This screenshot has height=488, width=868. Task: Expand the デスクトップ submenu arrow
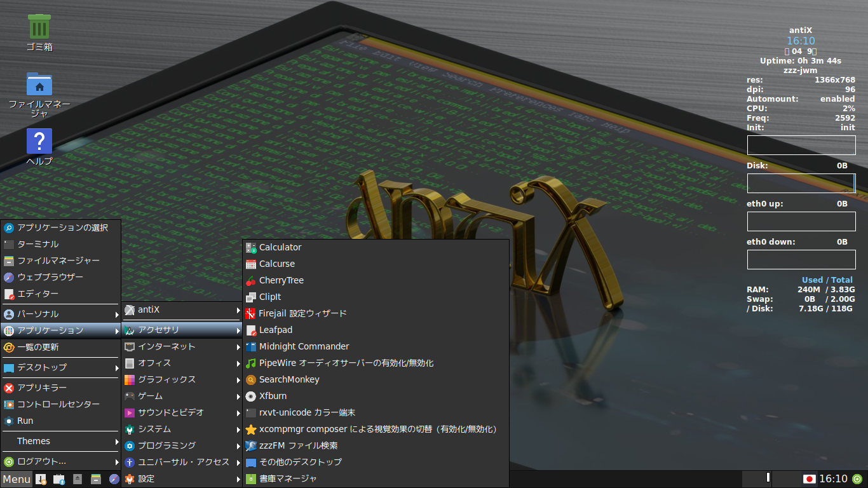point(117,367)
